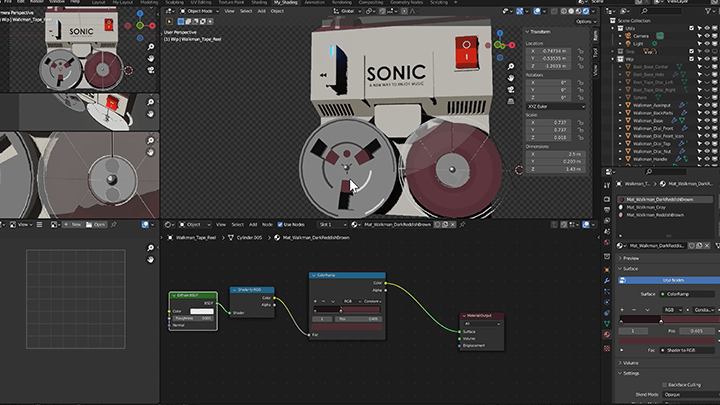Select Mat_Walkman_ReddishBrown material slot

[665, 215]
